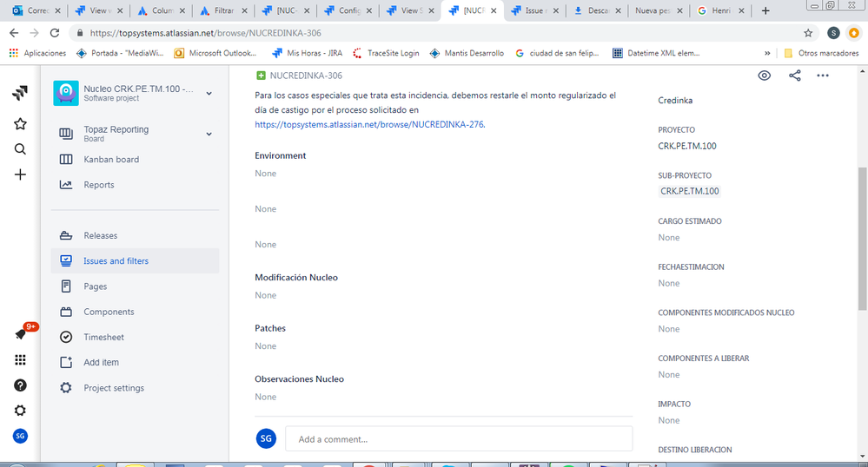Toggle watch issue eye icon

764,76
